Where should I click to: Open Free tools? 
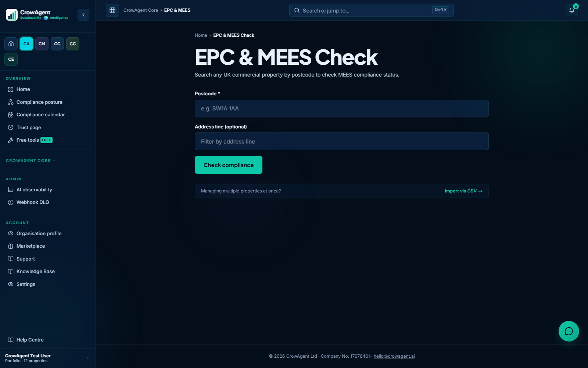[47, 140]
